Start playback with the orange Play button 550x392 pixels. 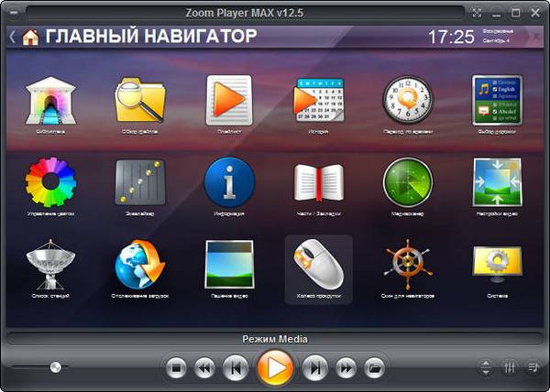(x=275, y=368)
